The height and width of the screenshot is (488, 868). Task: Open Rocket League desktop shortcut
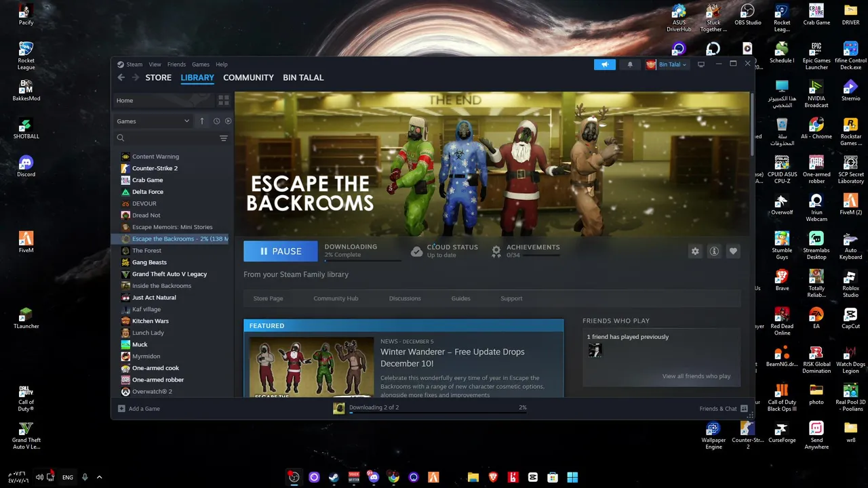[26, 56]
